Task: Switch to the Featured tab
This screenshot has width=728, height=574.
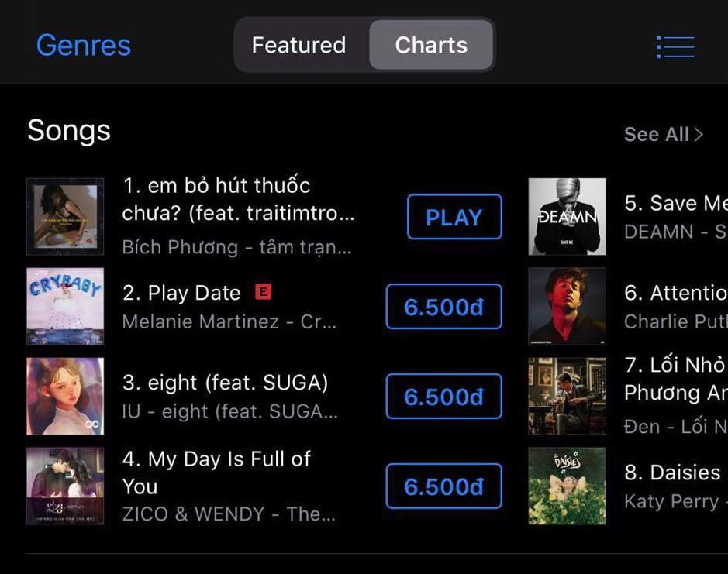Action: click(299, 45)
